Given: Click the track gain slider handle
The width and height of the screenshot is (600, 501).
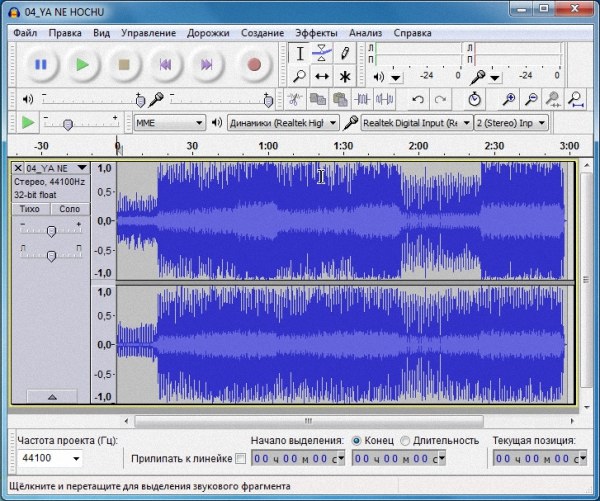Looking at the screenshot, I should coord(51,231).
